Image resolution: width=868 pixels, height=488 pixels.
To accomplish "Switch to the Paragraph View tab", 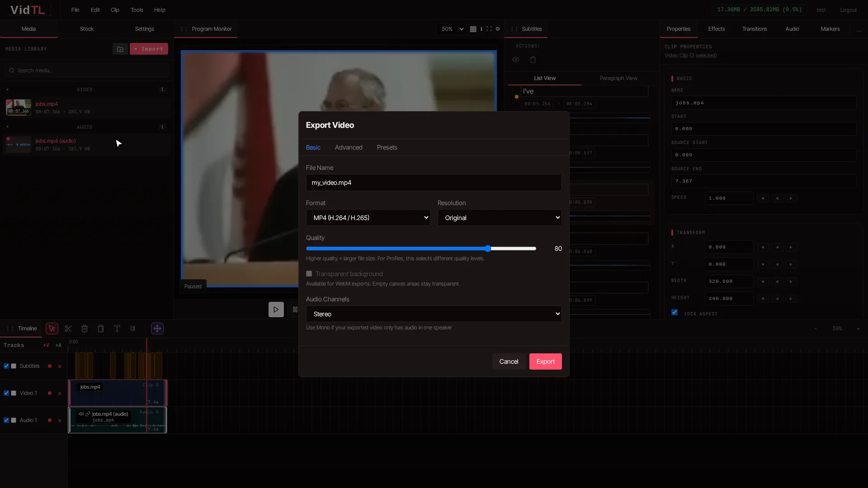I will [x=618, y=78].
